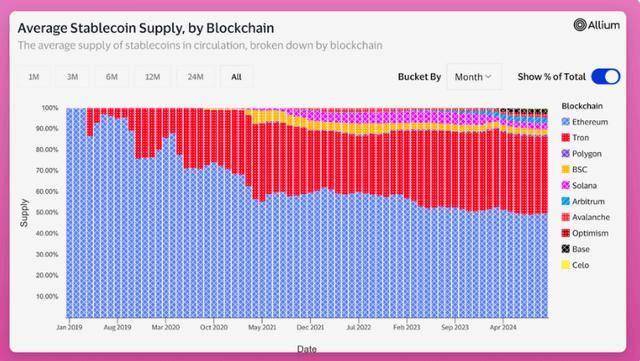This screenshot has width=640, height=361.
Task: Click the Avalanche legend icon
Action: point(565,217)
